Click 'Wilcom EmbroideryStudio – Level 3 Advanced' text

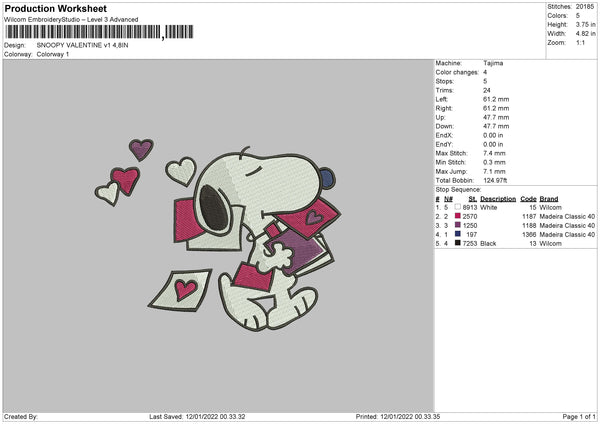pyautogui.click(x=71, y=20)
